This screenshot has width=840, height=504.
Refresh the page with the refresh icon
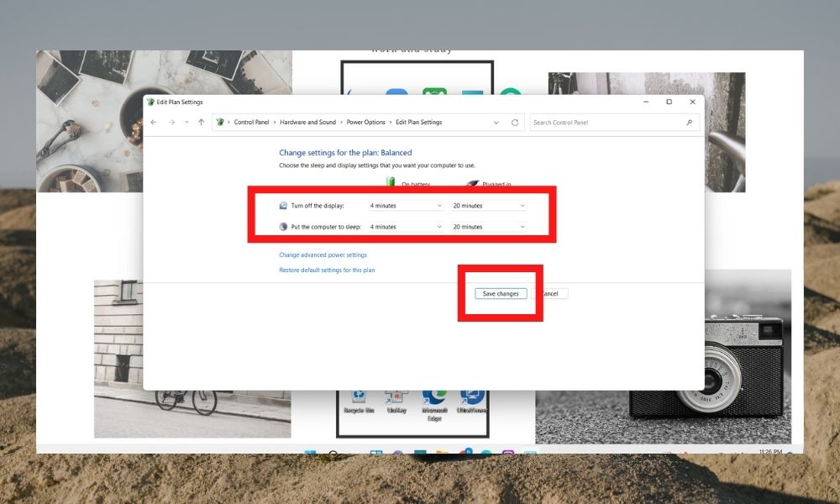click(516, 122)
